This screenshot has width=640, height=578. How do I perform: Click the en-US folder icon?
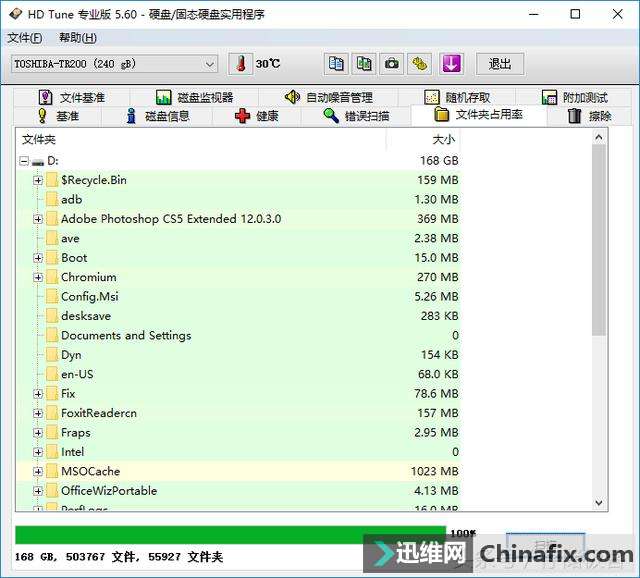click(52, 374)
